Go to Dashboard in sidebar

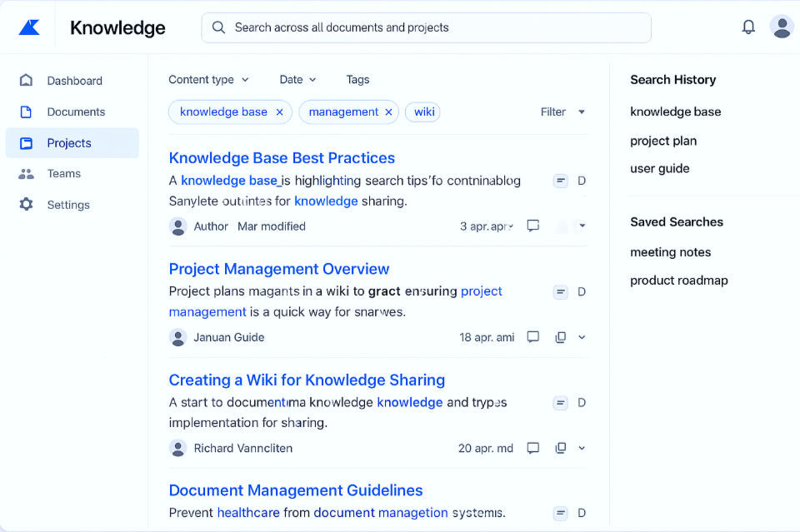72,81
